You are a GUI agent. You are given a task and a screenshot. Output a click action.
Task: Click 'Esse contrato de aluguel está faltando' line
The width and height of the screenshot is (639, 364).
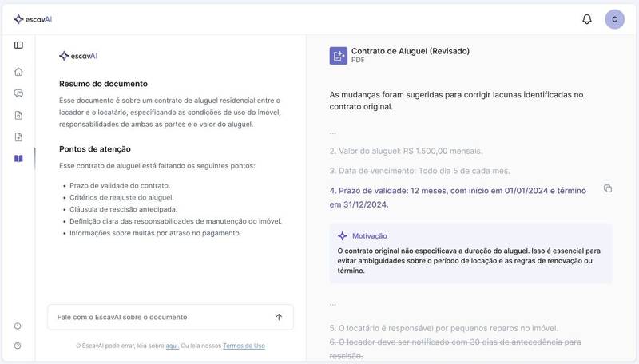[157, 166]
